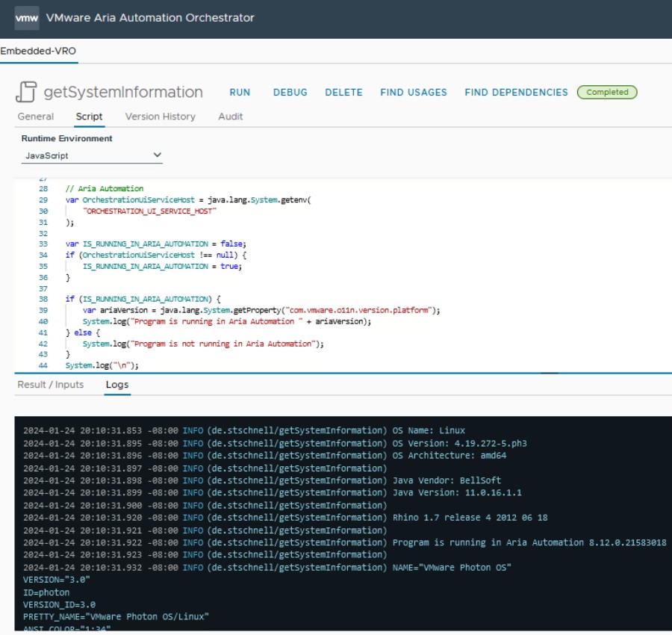Image resolution: width=672 pixels, height=635 pixels.
Task: Click code line number 28
Action: tap(43, 189)
